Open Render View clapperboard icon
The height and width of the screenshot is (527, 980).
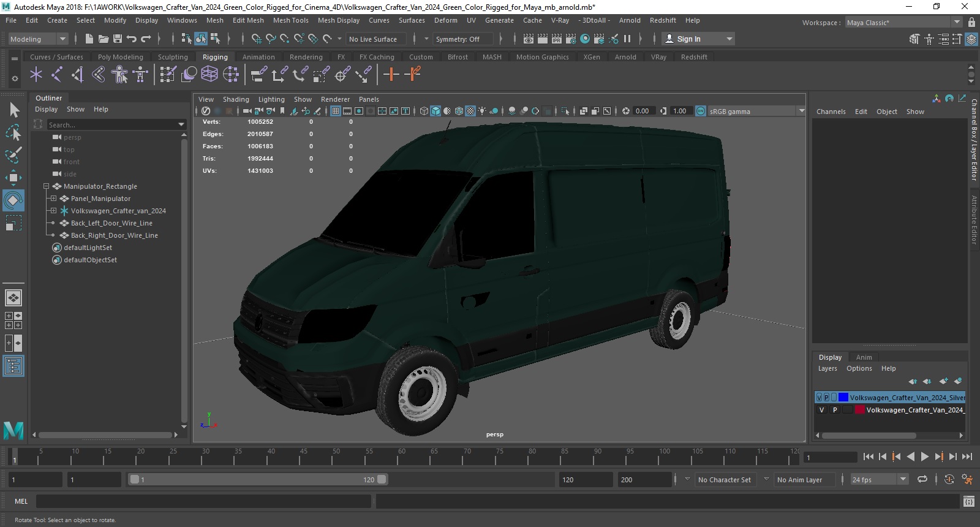tap(529, 39)
